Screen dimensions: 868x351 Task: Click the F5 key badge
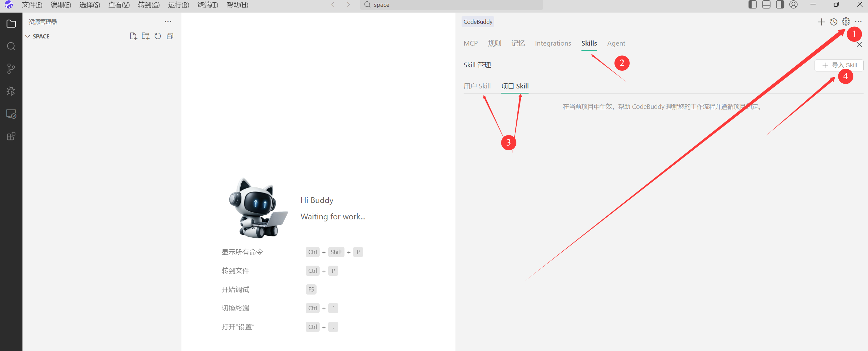coord(311,289)
